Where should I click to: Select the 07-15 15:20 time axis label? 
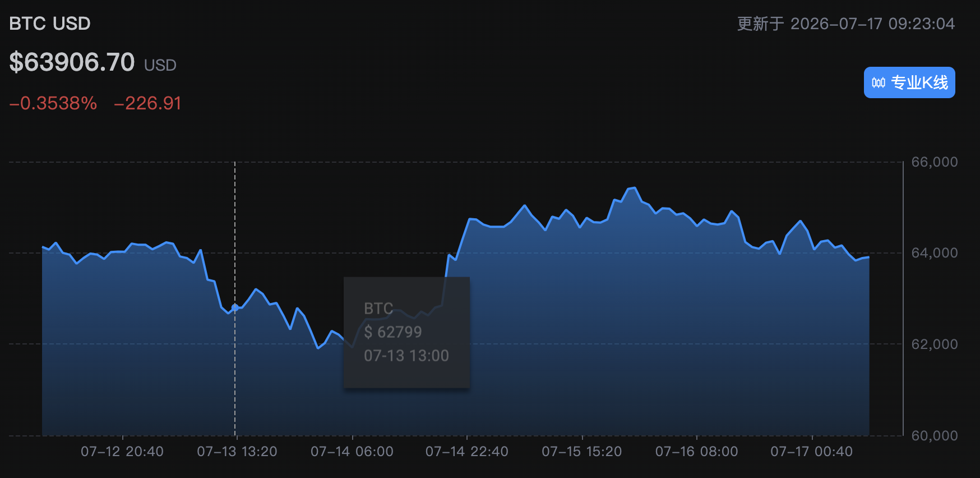pyautogui.click(x=582, y=452)
